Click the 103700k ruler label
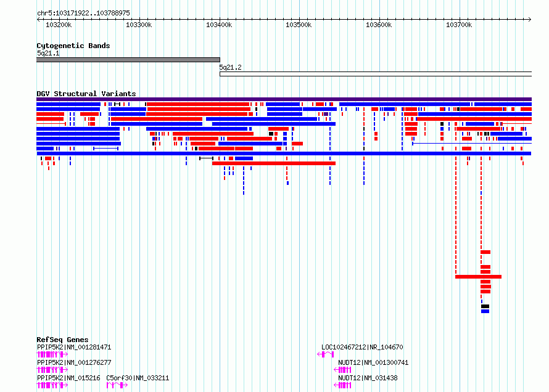This screenshot has height=392, width=549. 459,25
